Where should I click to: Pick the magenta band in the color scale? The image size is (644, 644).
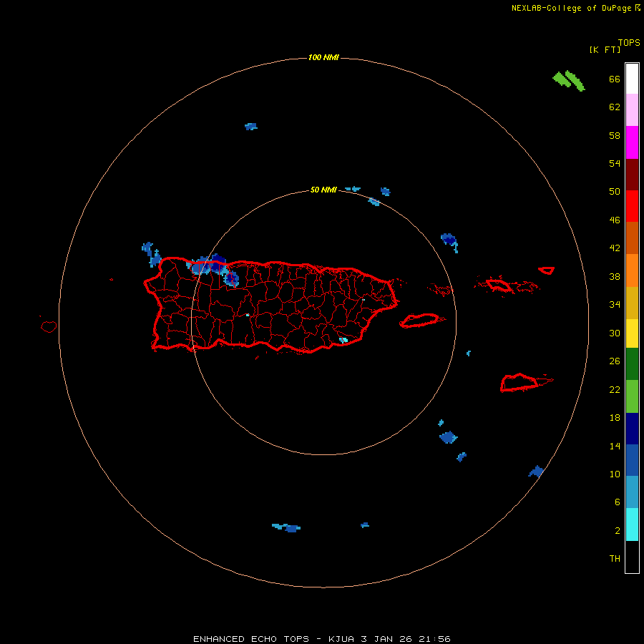(632, 142)
